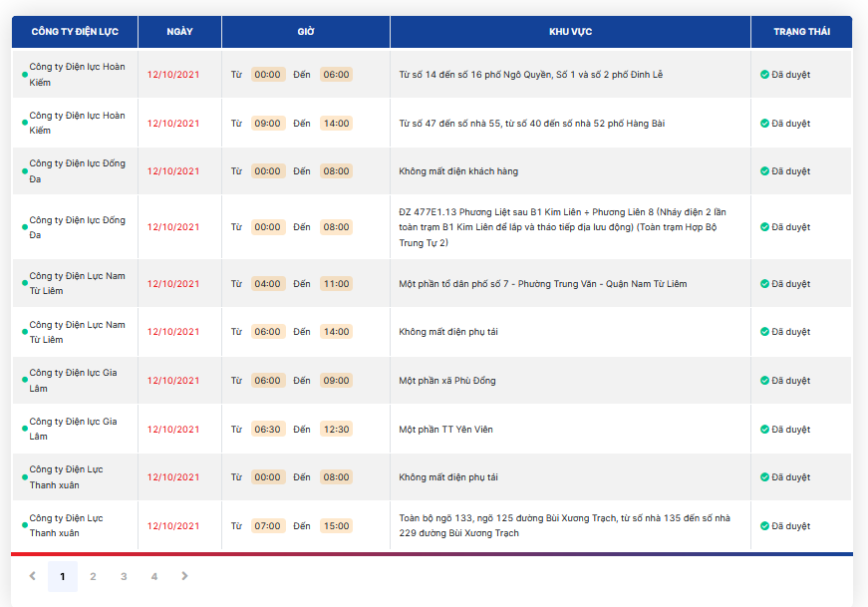Select the 07:00 start time badge
The image size is (868, 607).
click(268, 525)
